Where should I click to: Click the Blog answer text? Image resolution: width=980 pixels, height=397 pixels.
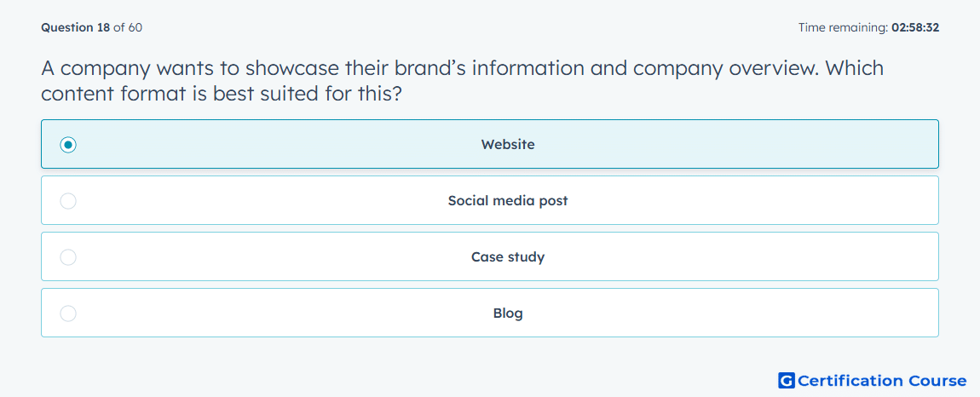pyautogui.click(x=508, y=314)
